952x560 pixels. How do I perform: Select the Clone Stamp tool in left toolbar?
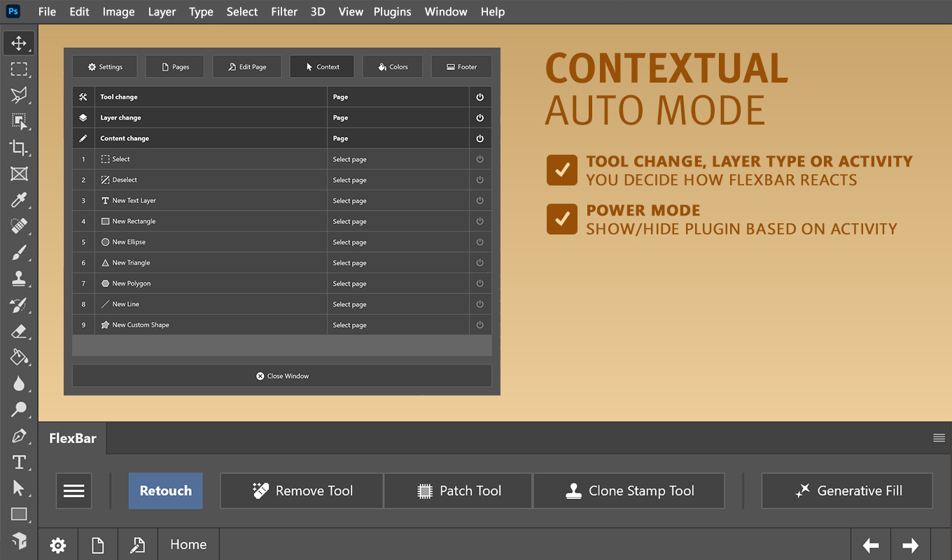(x=19, y=279)
